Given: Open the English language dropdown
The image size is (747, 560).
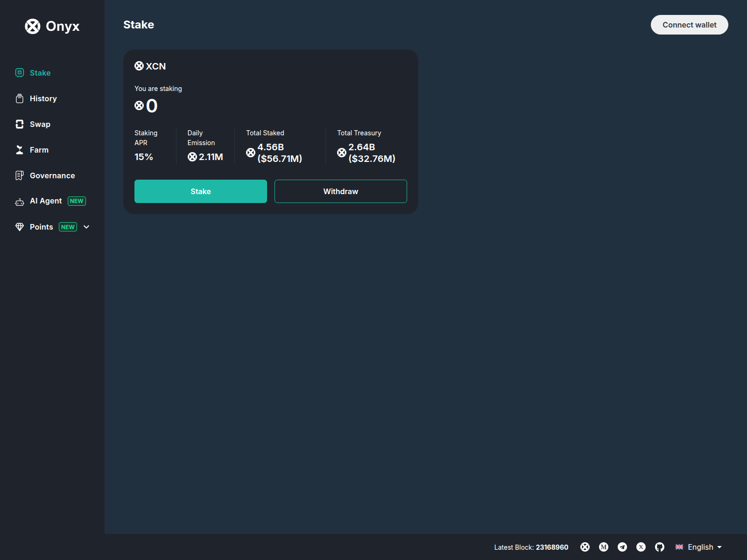Looking at the screenshot, I should pos(699,547).
